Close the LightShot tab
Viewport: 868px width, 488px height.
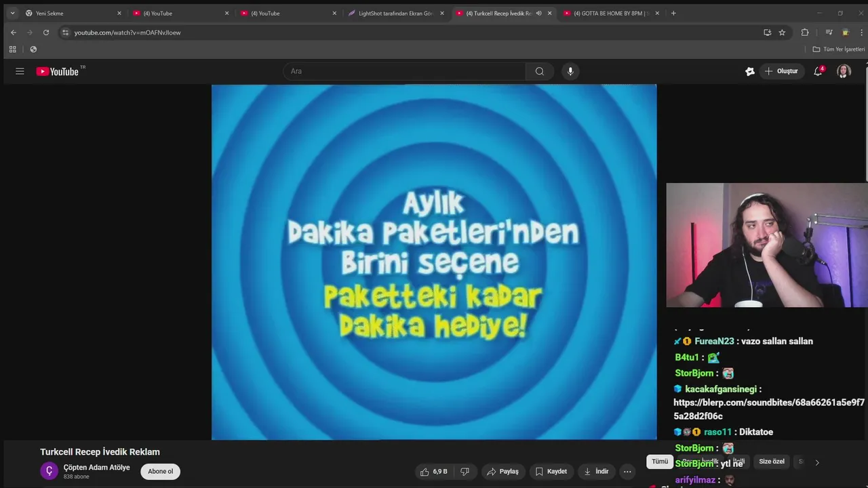[442, 13]
